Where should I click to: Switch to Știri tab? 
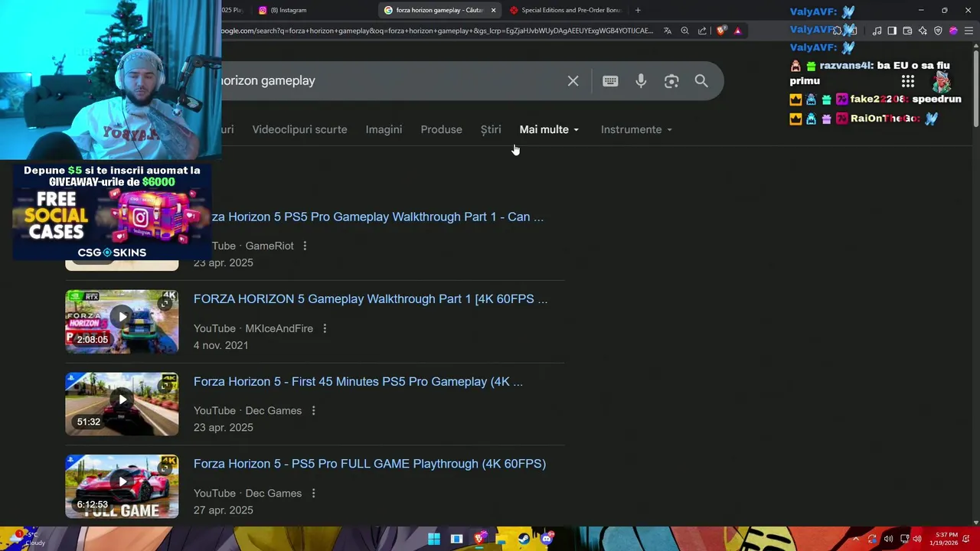click(x=491, y=129)
